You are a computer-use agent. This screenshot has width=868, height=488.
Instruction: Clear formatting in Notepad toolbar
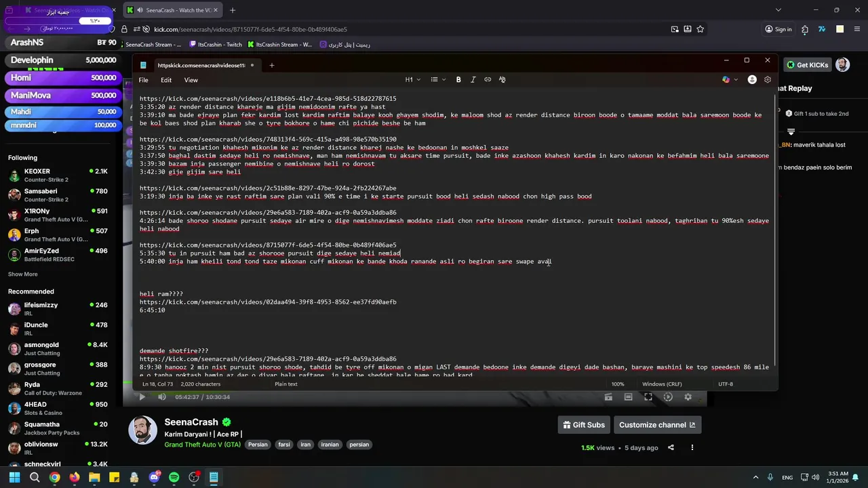coord(502,79)
